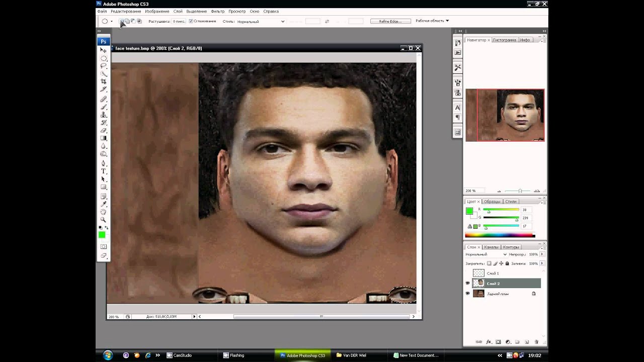Click the Windows Start button
The image size is (644, 362).
click(x=108, y=355)
